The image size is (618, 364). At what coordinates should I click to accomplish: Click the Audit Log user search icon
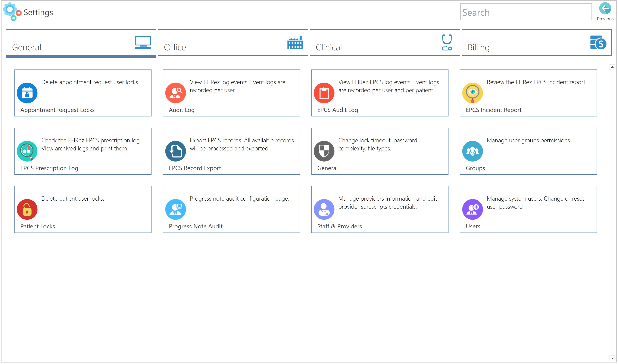[x=176, y=93]
